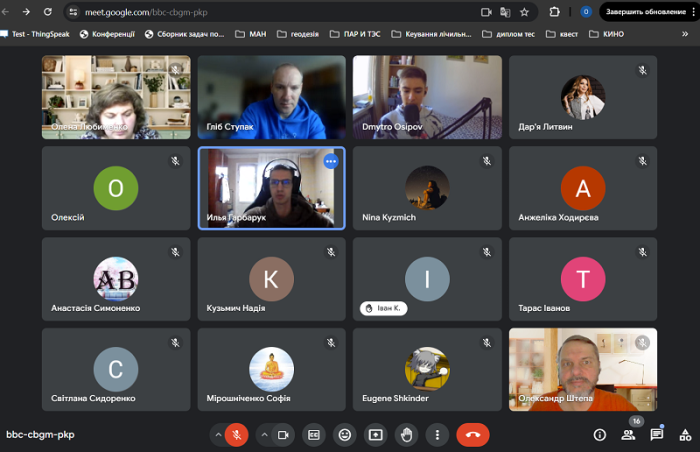700x452 pixels.
Task: Select Олександр Штепа's video tile
Action: tap(583, 369)
